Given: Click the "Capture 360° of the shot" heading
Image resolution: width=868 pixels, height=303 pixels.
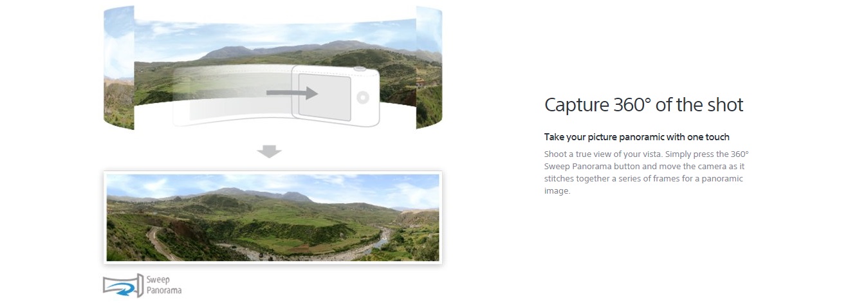Looking at the screenshot, I should click(643, 105).
